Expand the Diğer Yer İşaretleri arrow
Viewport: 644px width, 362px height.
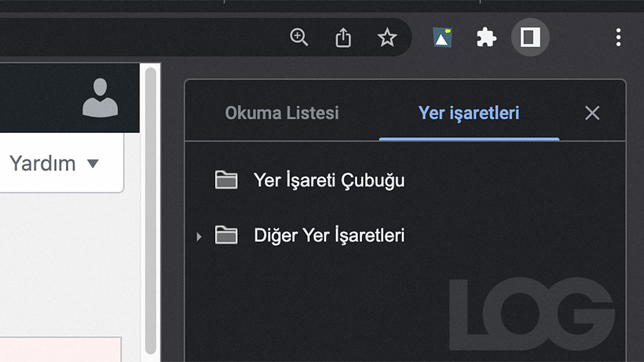tap(199, 236)
